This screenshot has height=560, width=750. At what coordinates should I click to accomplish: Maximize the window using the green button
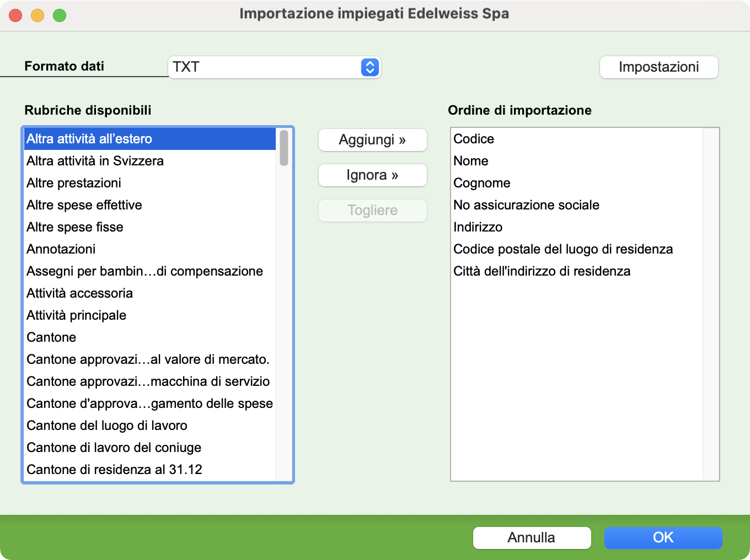tap(60, 15)
